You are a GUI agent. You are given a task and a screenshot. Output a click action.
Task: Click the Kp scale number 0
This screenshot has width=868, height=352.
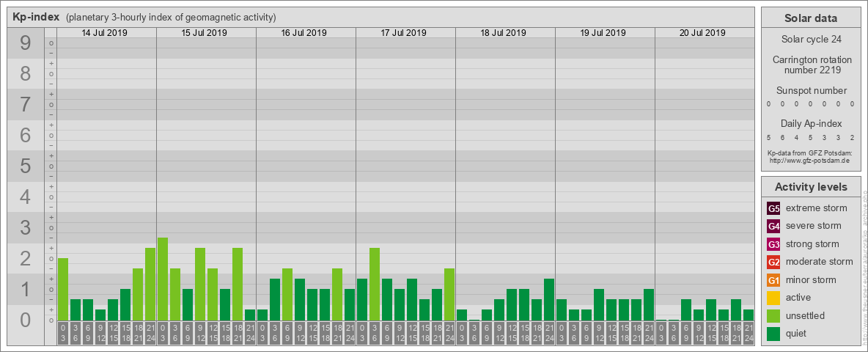coord(26,320)
